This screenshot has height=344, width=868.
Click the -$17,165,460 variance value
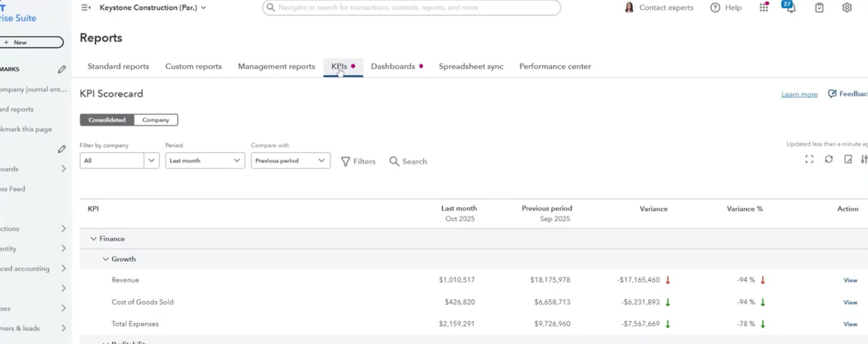pos(639,280)
